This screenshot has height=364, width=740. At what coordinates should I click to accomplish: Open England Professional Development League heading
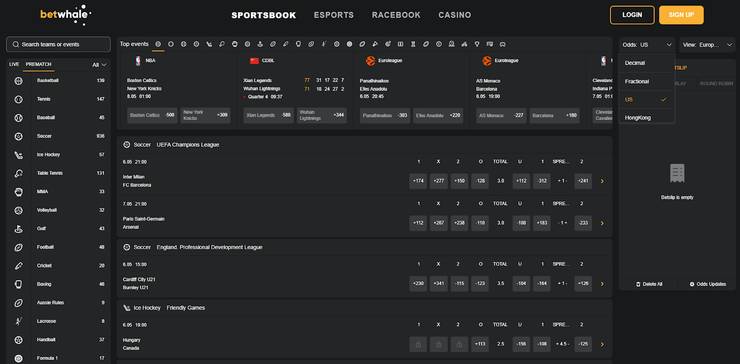210,247
